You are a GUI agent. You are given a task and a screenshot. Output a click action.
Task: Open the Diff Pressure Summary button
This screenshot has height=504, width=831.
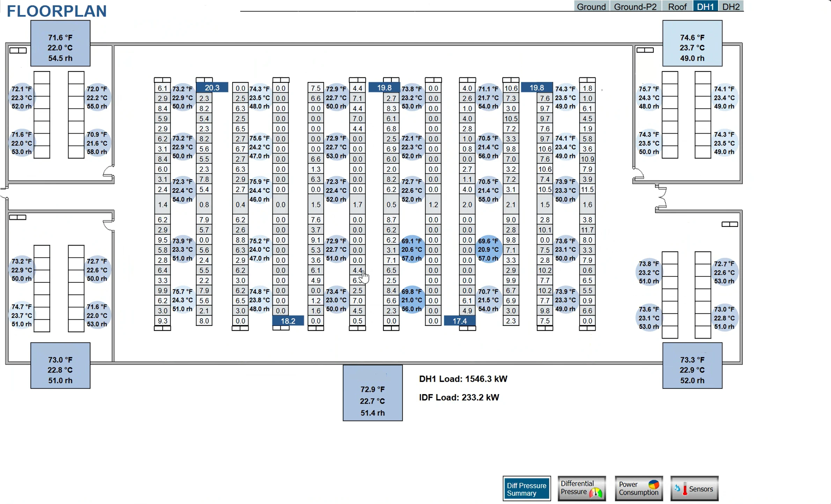[x=527, y=489]
